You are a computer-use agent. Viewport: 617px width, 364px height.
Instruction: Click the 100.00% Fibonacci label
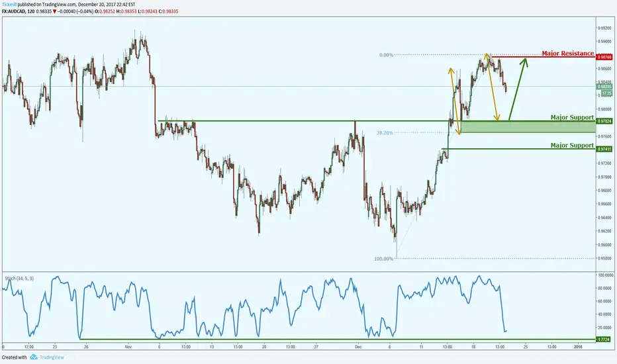point(384,259)
